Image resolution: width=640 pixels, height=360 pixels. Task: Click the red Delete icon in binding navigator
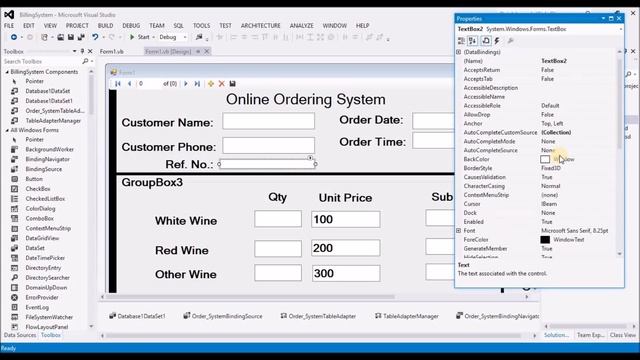click(x=222, y=84)
